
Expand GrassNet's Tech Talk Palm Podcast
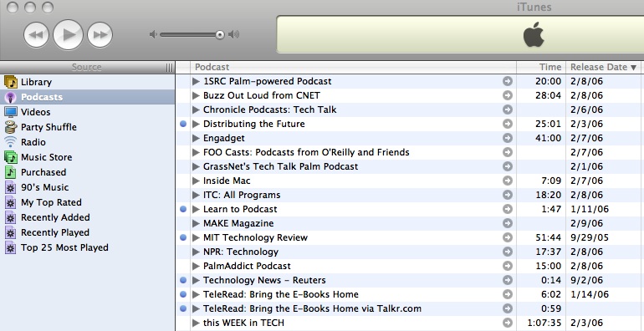[x=196, y=166]
